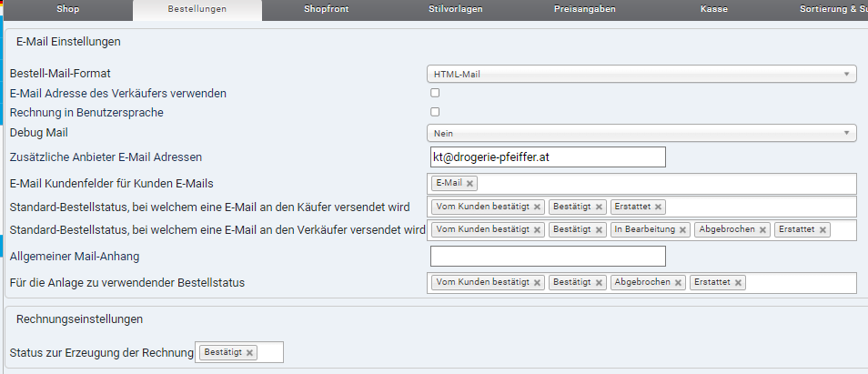The image size is (868, 374).
Task: Open the Kasse tab
Action: [713, 9]
